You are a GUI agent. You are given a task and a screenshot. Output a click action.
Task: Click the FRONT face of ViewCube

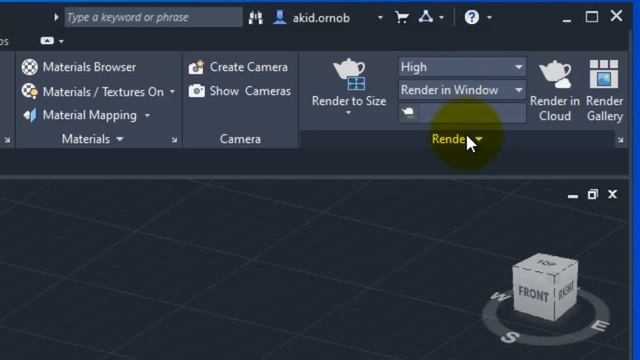pos(533,293)
